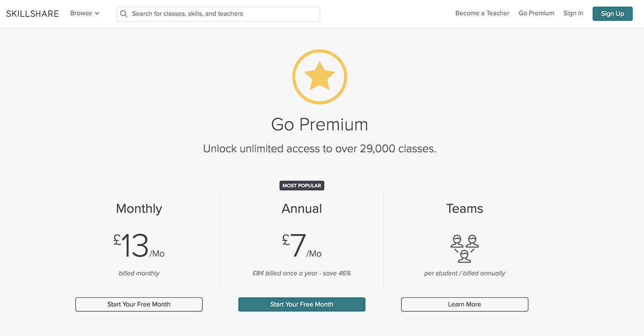
Task: Click the magnifying glass search icon
Action: [x=124, y=13]
